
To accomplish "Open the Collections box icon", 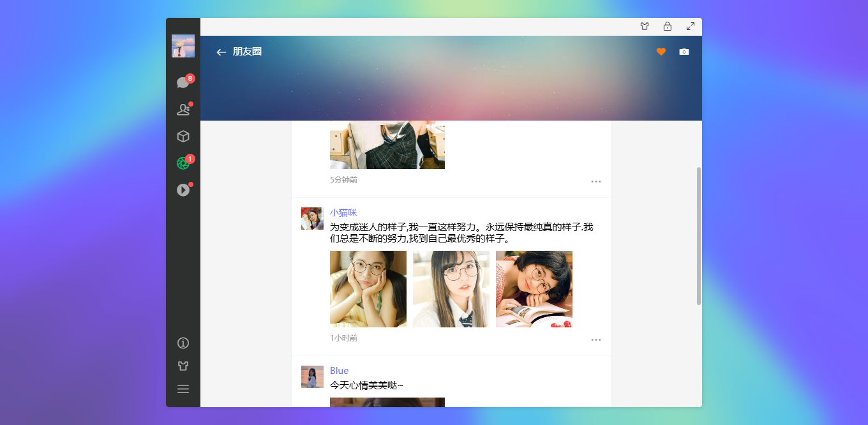I will (183, 136).
